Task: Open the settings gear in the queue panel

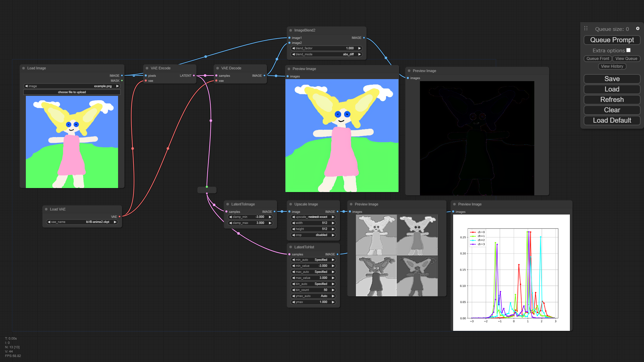Action: click(x=638, y=29)
